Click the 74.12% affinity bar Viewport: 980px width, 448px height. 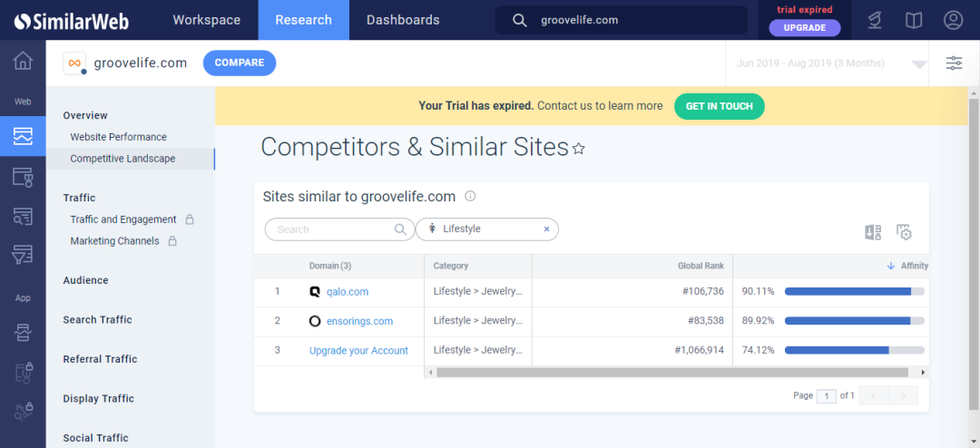855,350
